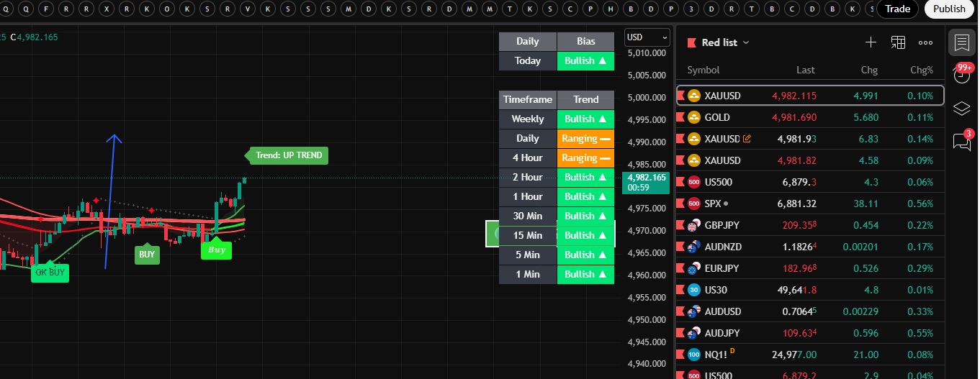Open the watchlist panel bookmark icon

point(961,43)
